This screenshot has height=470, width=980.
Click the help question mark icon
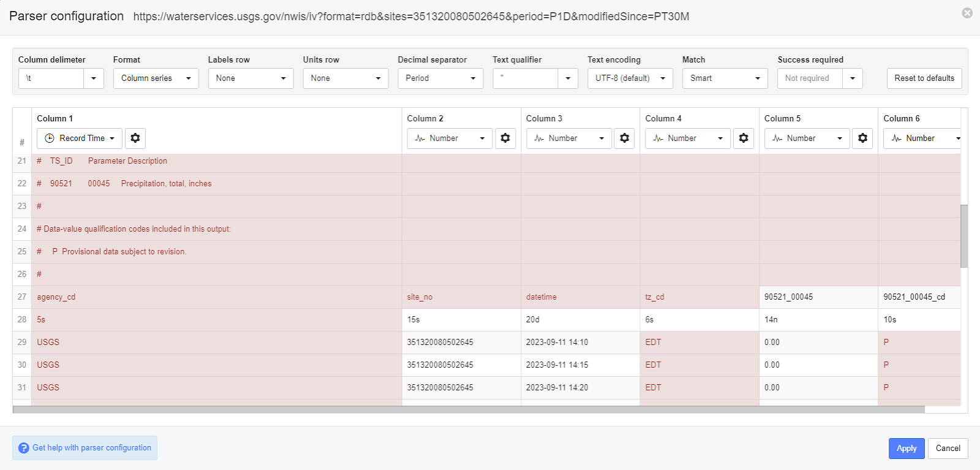click(x=24, y=448)
